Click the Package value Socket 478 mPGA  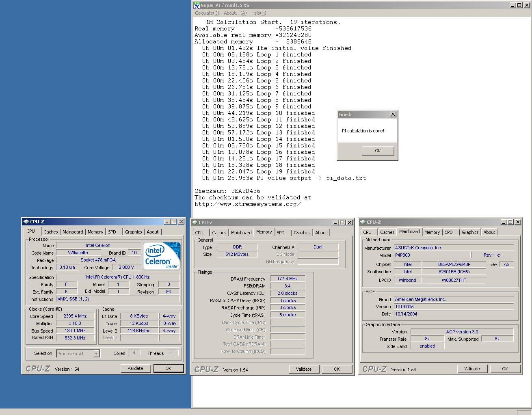[98, 260]
